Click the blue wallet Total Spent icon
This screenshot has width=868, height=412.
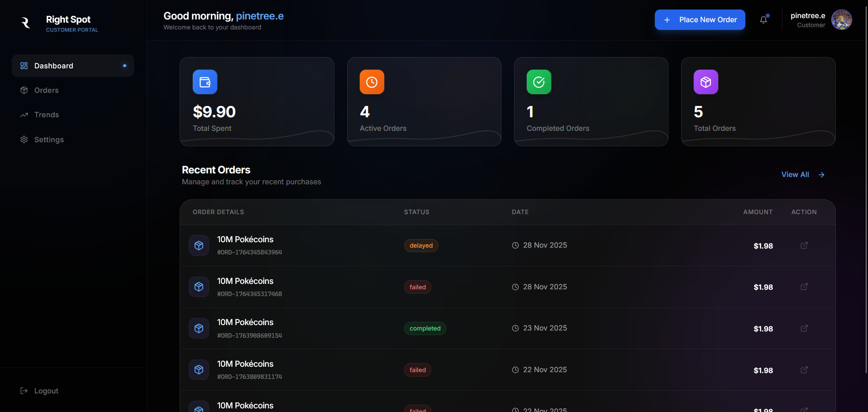(205, 82)
